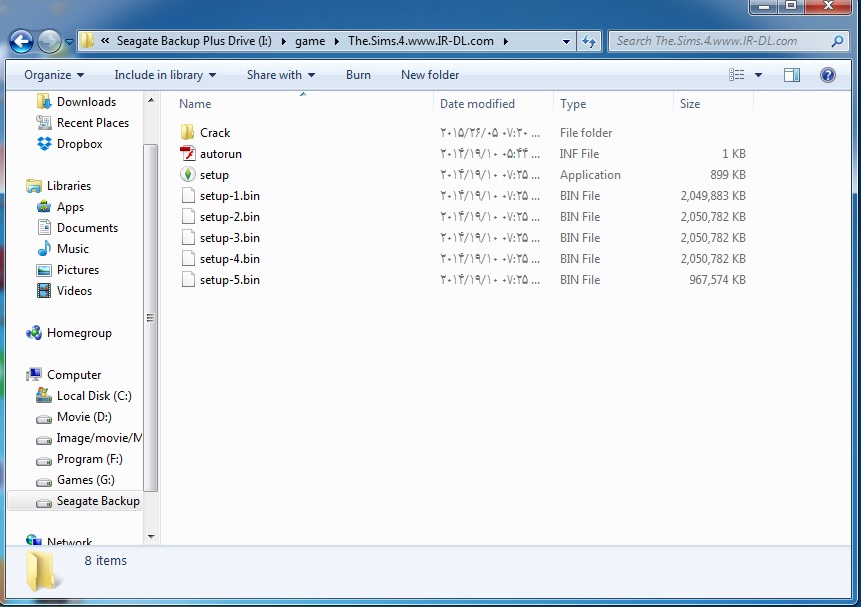Open the Organize menu

click(54, 75)
